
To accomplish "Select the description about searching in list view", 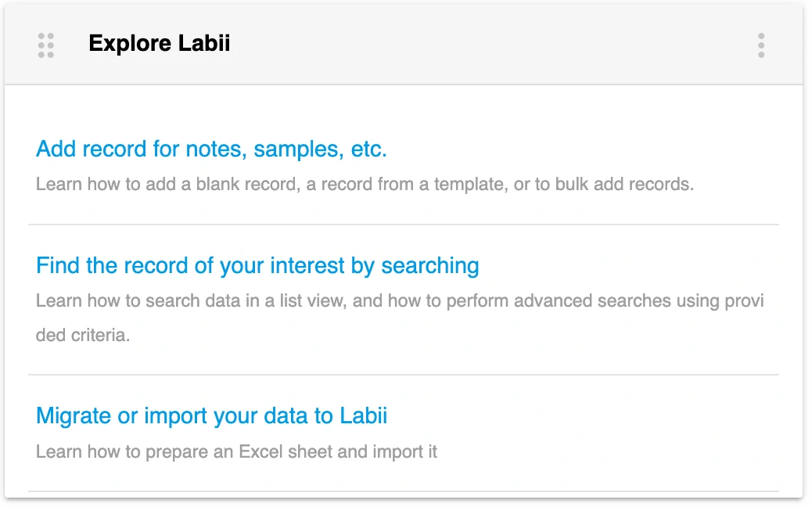I will (399, 301).
